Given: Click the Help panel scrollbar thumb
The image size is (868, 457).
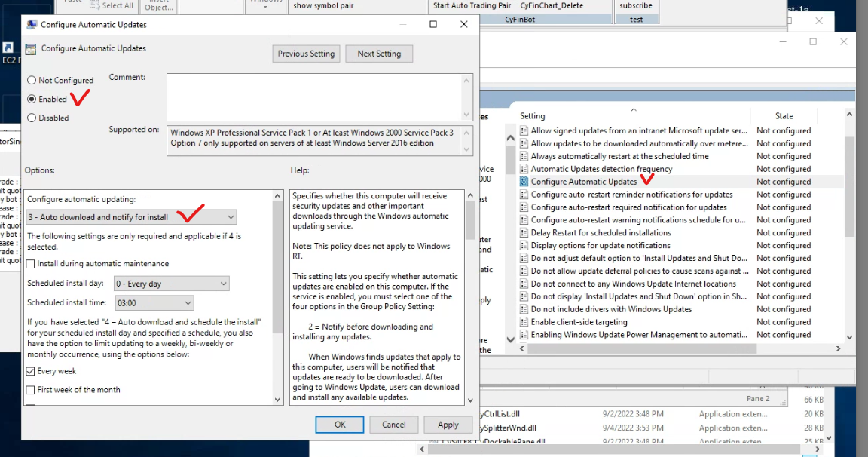Looking at the screenshot, I should (470, 220).
